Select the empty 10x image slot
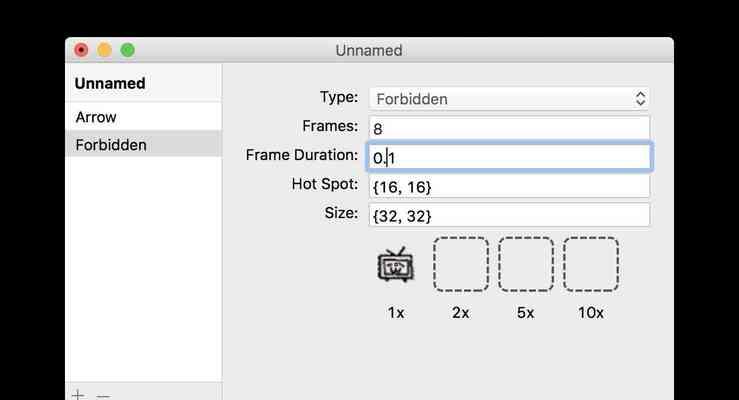This screenshot has height=400, width=739. click(591, 264)
